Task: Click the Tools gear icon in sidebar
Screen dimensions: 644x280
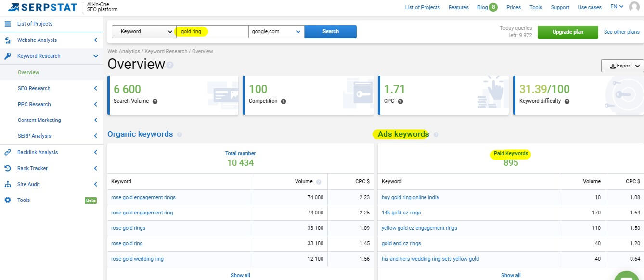Action: (x=8, y=200)
